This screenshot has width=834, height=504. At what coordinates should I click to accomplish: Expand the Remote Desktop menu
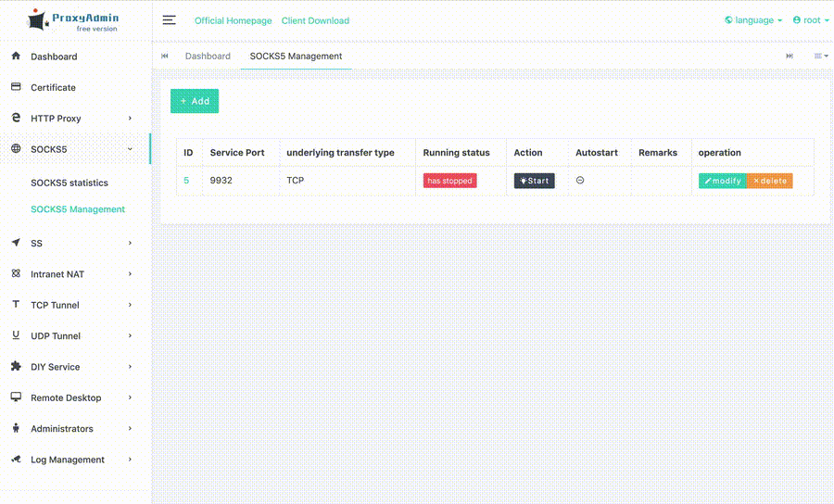click(130, 397)
